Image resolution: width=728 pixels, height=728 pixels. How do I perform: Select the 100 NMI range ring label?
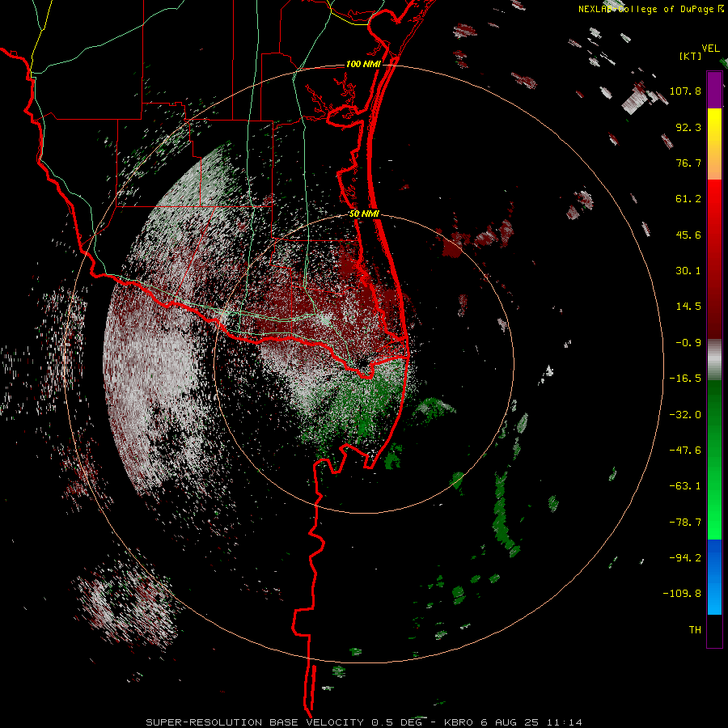[363, 64]
